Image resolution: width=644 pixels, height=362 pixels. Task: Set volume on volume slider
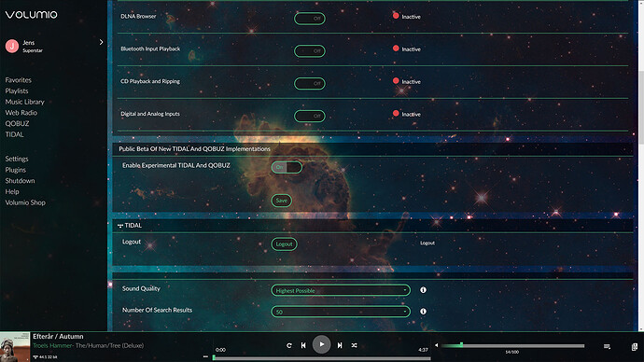point(513,345)
